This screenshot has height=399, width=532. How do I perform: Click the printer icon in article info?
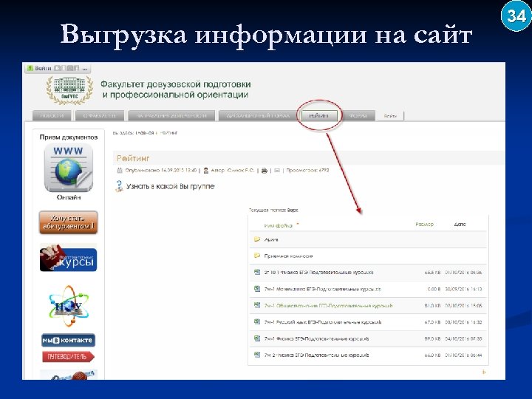pos(265,171)
